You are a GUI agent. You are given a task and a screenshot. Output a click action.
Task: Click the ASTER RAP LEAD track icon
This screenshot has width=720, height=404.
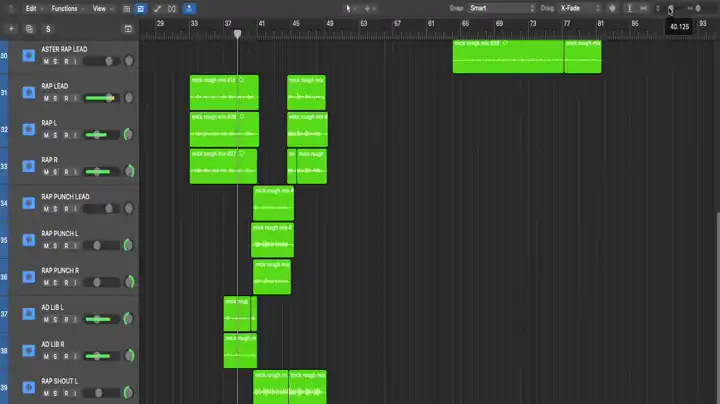point(28,56)
